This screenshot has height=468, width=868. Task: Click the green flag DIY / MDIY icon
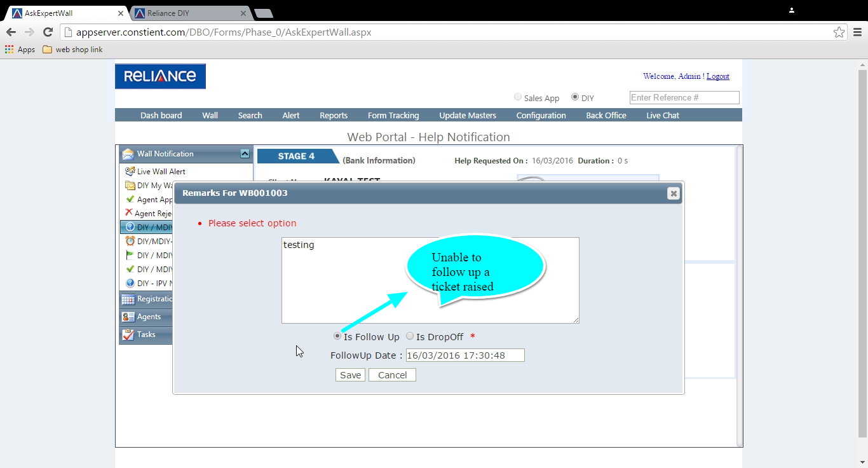130,255
